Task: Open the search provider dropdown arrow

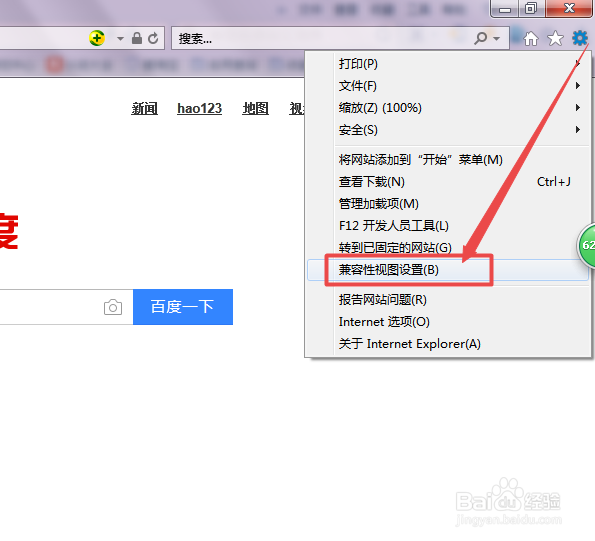Action: pos(496,39)
